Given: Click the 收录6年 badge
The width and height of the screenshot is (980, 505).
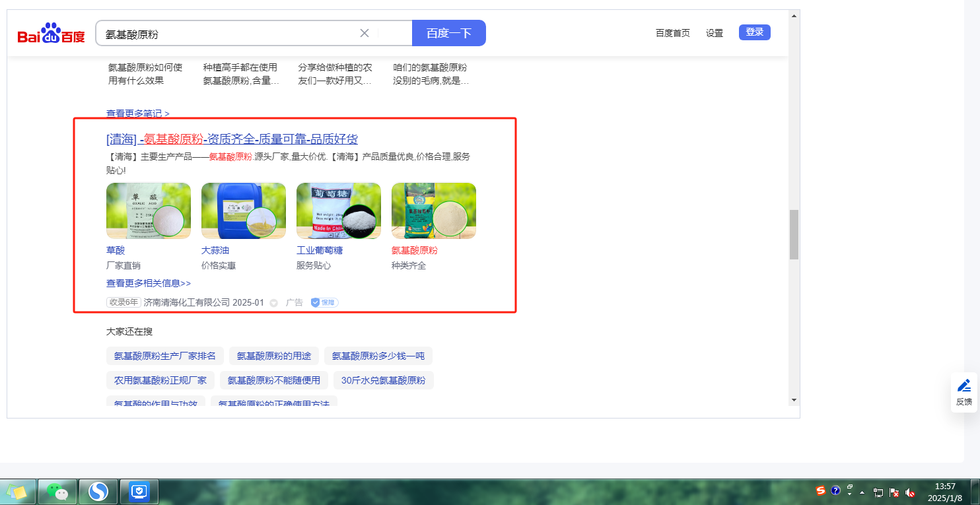Looking at the screenshot, I should [x=124, y=302].
